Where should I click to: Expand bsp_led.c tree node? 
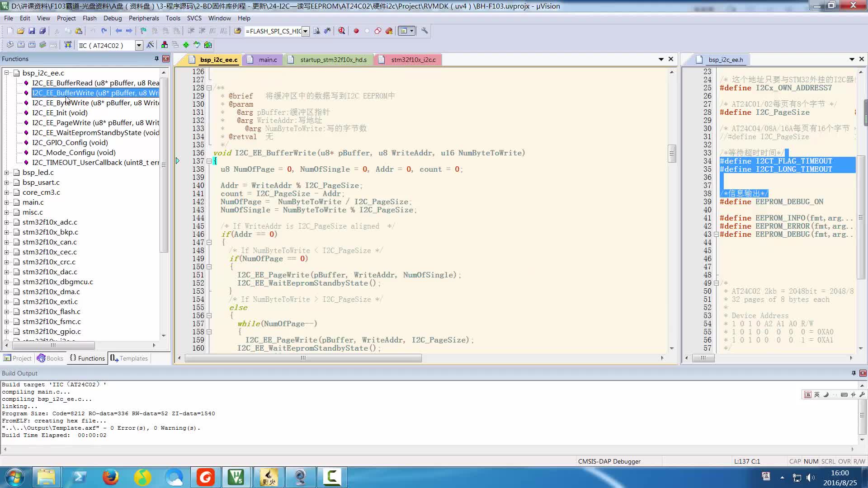coord(7,172)
